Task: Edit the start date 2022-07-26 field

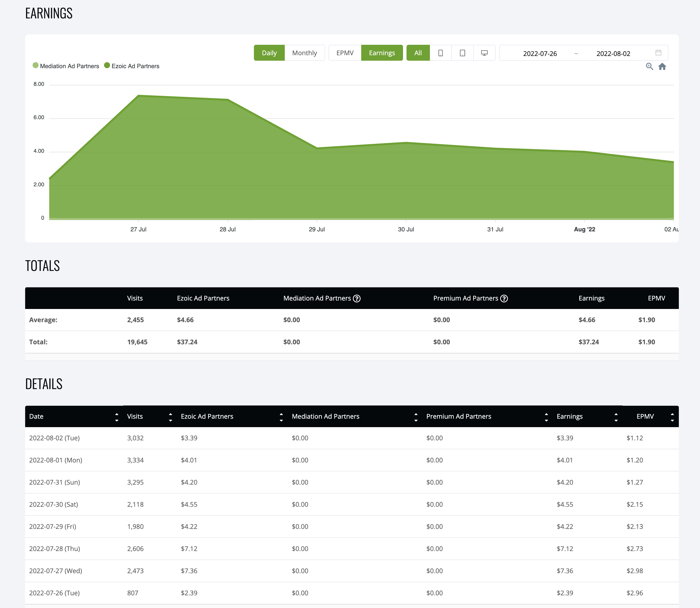Action: pos(540,53)
